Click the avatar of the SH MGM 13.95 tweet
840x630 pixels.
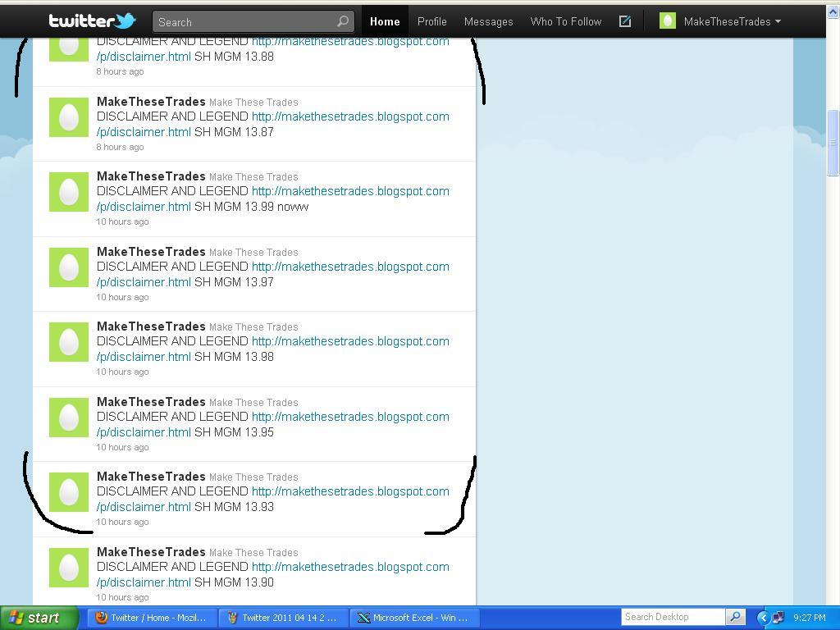pos(69,418)
